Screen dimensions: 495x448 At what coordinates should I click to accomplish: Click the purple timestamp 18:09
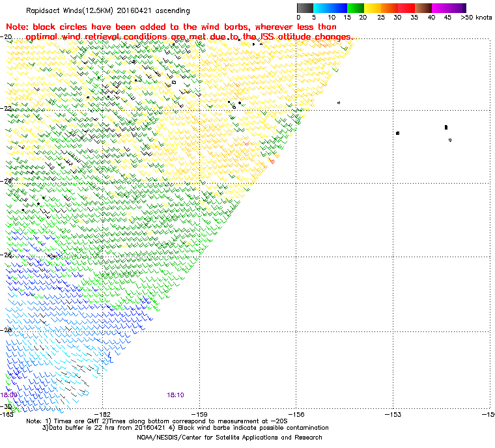9,395
